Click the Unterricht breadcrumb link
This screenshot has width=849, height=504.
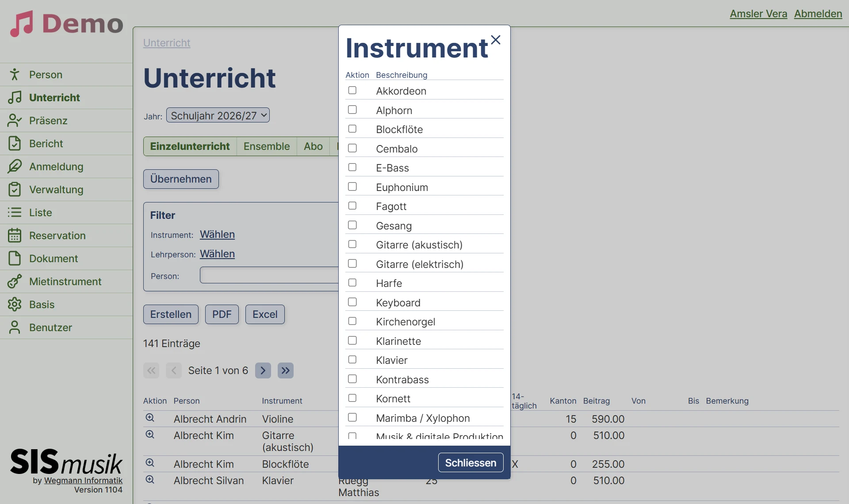167,43
